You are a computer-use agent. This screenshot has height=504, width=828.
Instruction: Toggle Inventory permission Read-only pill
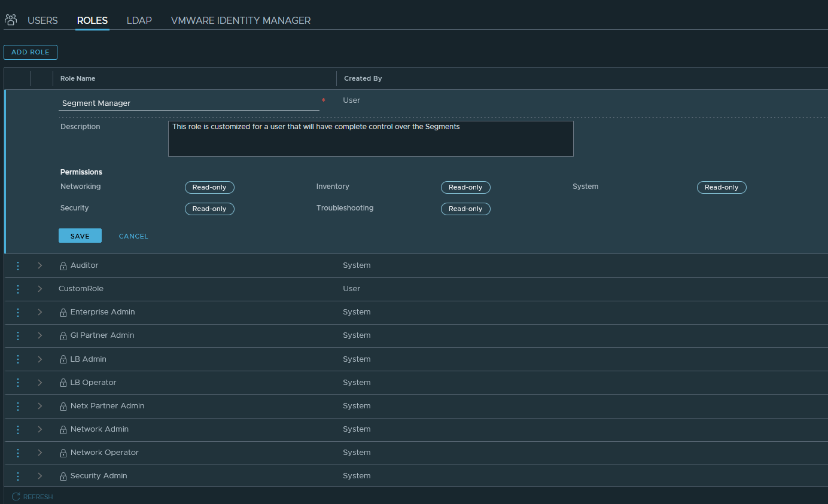coord(465,187)
